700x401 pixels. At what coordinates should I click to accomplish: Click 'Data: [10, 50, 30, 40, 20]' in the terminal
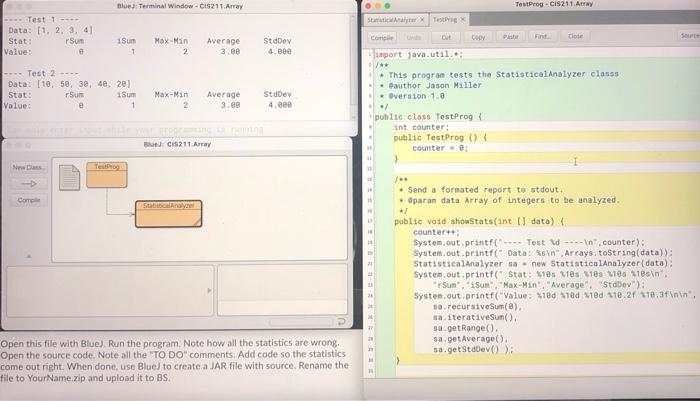[x=69, y=84]
